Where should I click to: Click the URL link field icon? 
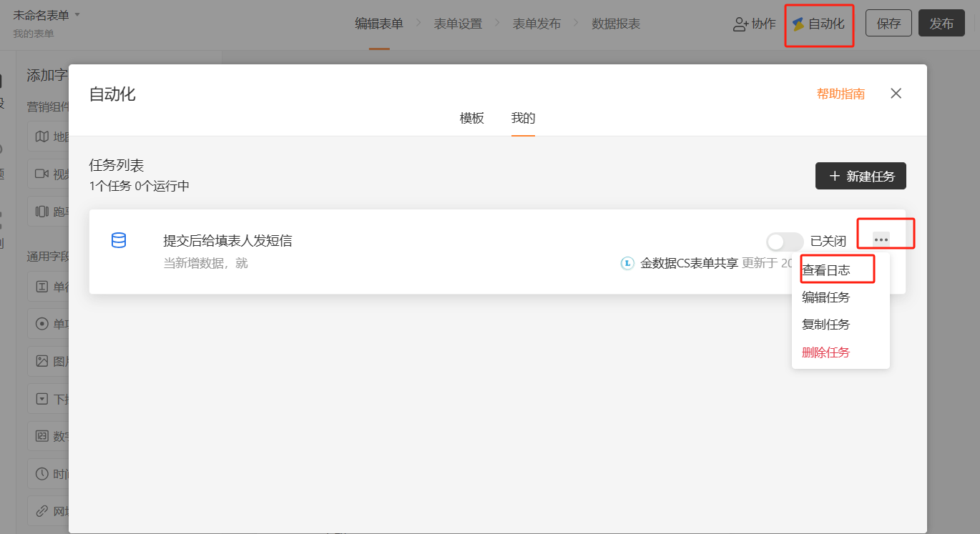coord(42,511)
